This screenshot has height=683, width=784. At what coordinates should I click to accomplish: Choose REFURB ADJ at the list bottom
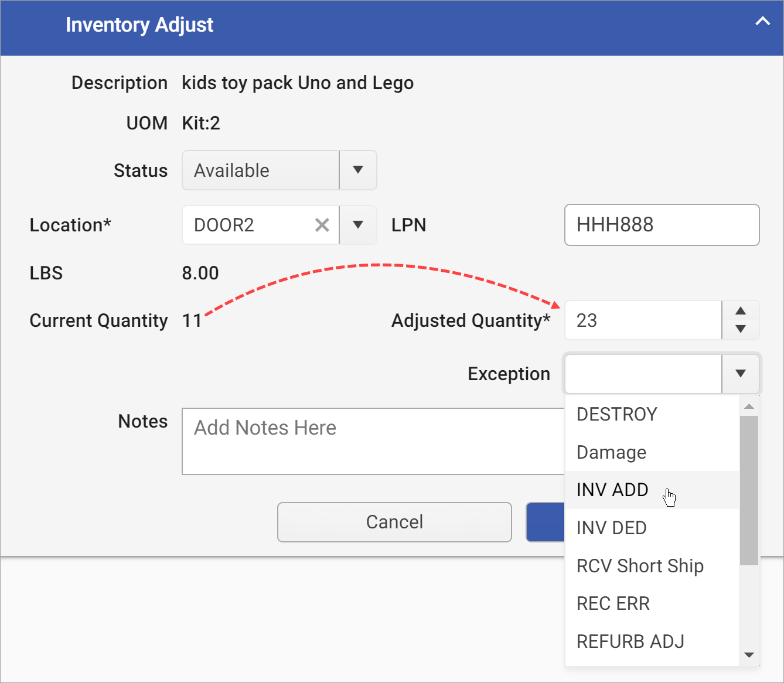coord(630,641)
